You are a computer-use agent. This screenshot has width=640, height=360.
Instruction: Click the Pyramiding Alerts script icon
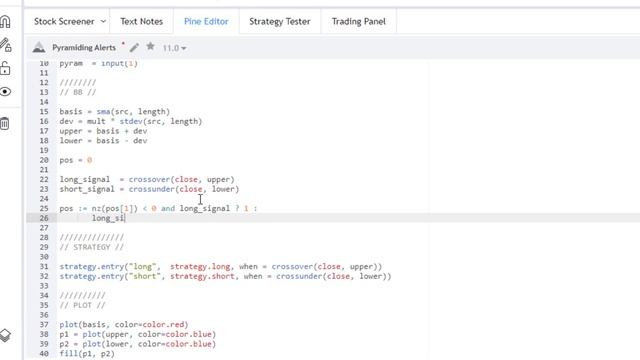39,47
